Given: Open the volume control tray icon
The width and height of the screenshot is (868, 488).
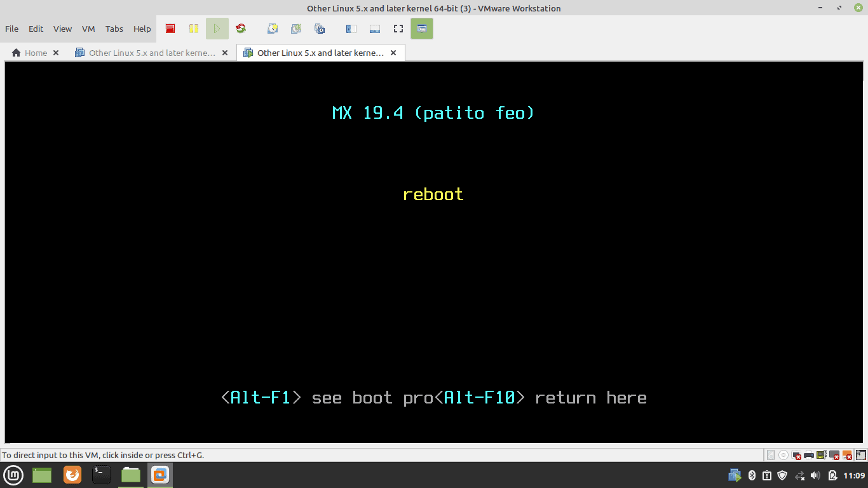Looking at the screenshot, I should pyautogui.click(x=816, y=475).
